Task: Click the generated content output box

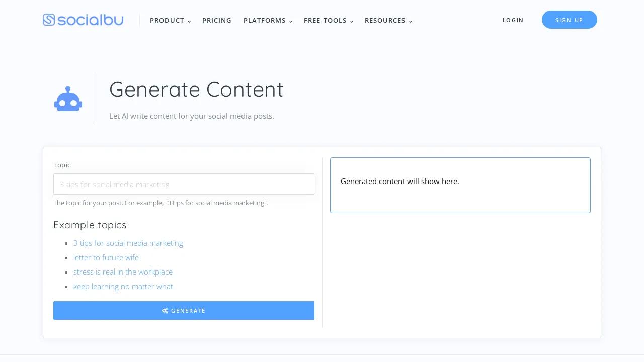Action: pyautogui.click(x=460, y=185)
